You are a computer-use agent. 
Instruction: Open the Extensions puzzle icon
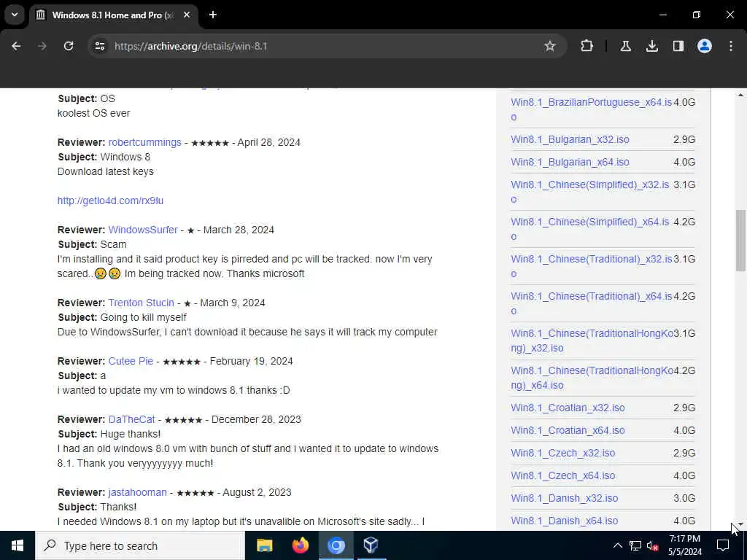pos(587,46)
